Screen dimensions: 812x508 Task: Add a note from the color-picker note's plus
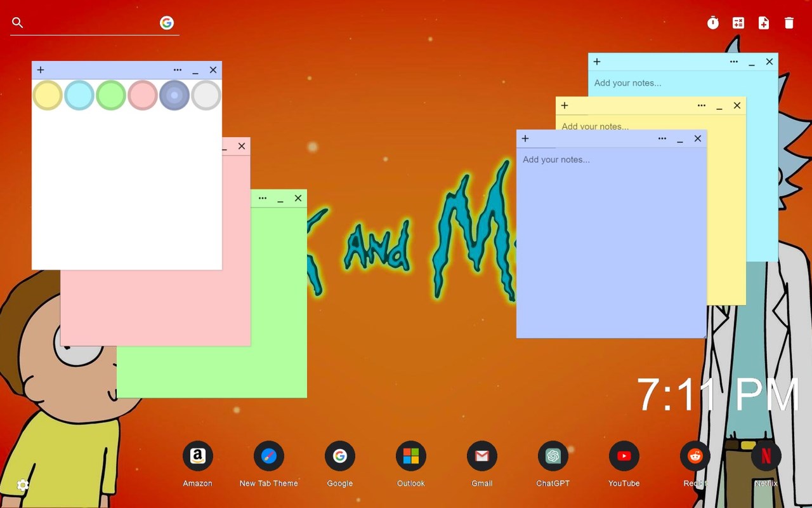41,70
